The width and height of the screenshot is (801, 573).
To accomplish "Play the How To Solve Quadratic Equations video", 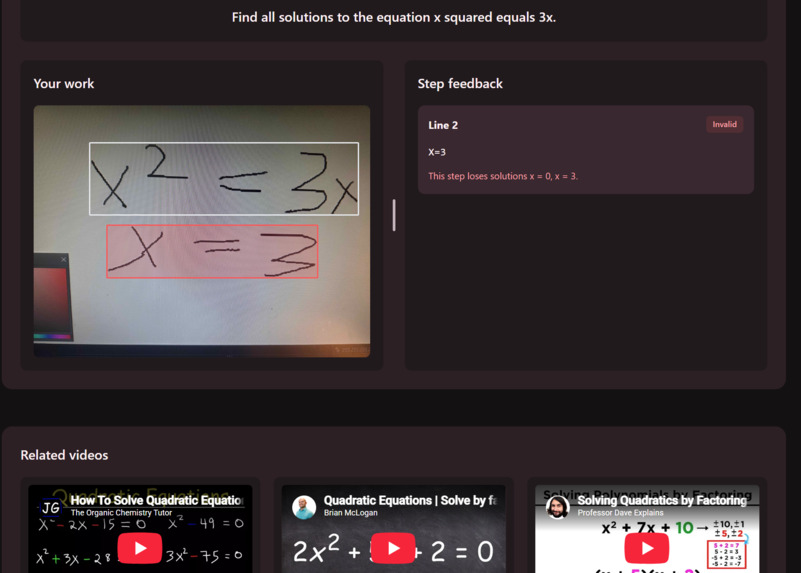I will pos(140,548).
